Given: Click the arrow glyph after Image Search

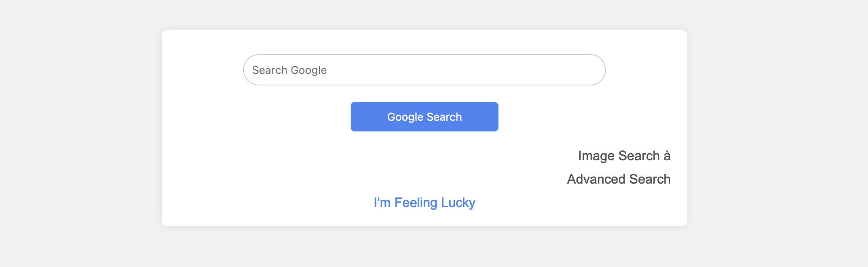Looking at the screenshot, I should (667, 156).
